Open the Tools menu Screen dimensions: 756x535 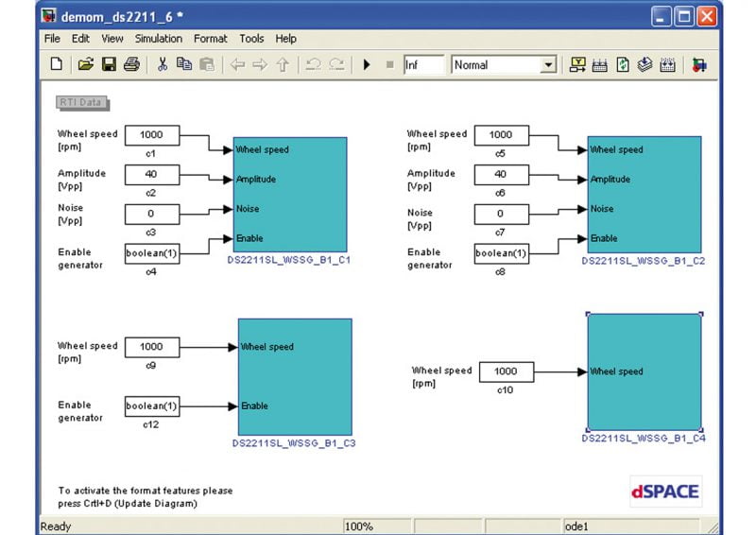pos(251,39)
